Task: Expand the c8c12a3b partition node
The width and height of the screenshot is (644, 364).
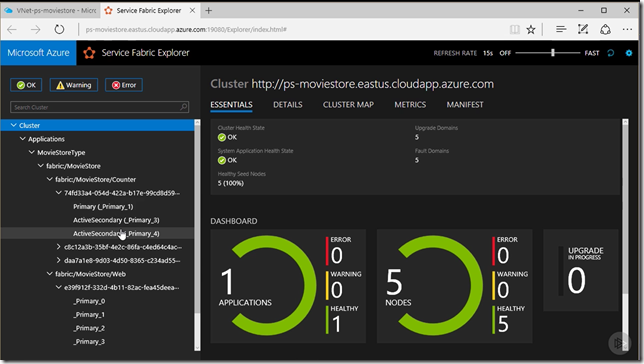Action: pyautogui.click(x=59, y=247)
